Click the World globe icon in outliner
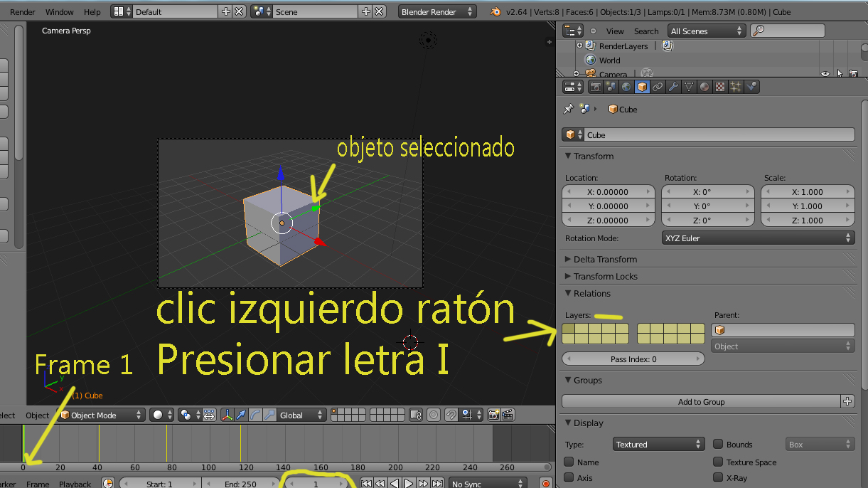868x488 pixels. 590,60
